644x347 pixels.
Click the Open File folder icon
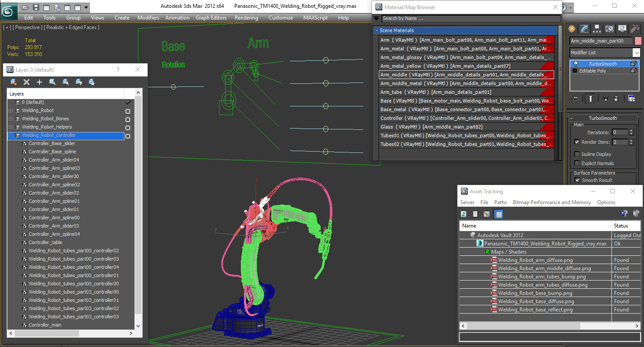(x=26, y=7)
